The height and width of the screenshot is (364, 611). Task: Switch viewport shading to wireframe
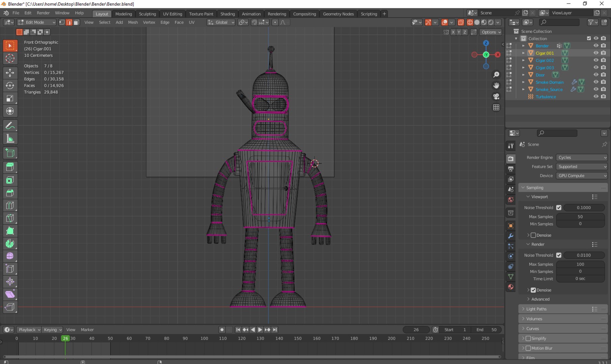pyautogui.click(x=470, y=22)
